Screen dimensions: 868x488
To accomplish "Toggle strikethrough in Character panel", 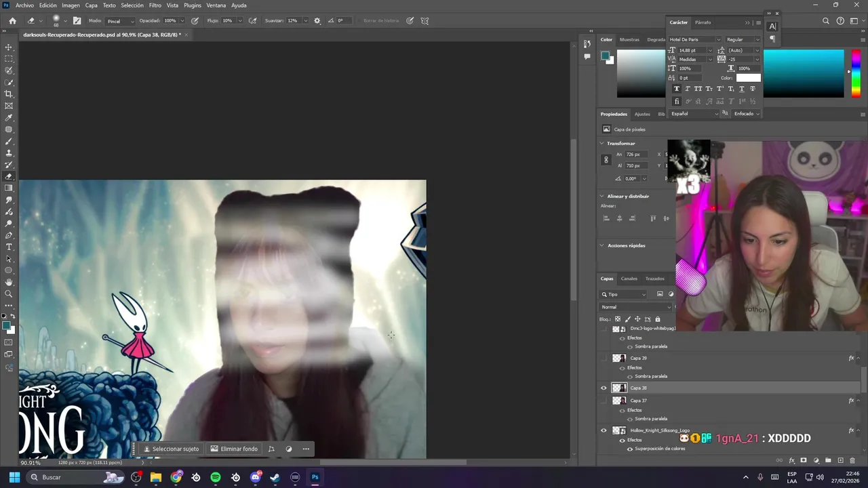I will [x=752, y=89].
